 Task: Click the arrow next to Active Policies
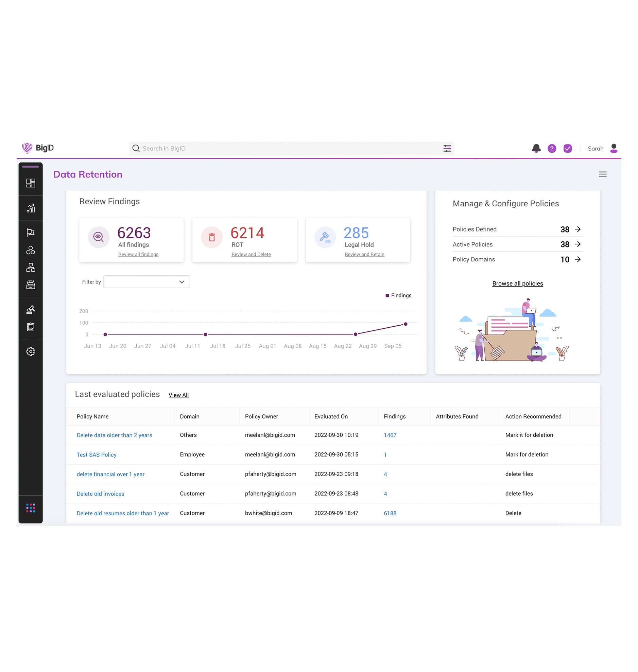577,244
